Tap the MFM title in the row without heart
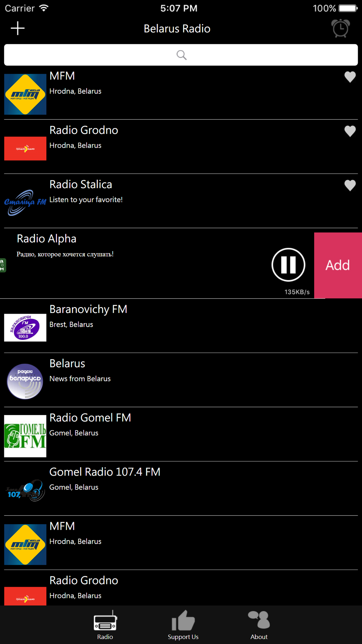 62,526
